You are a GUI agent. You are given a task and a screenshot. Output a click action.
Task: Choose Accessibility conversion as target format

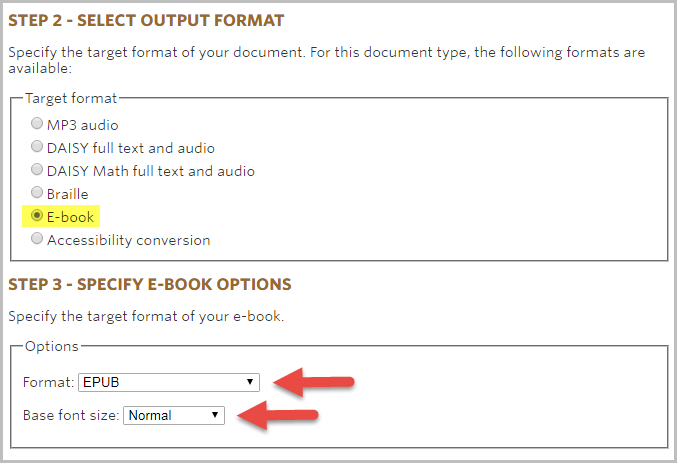pyautogui.click(x=37, y=240)
